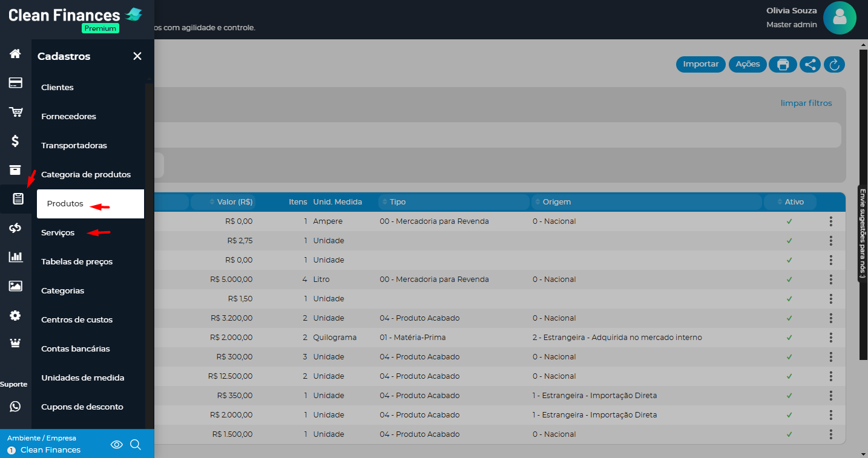868x458 pixels.
Task: Open the bar chart reports icon
Action: click(x=15, y=257)
